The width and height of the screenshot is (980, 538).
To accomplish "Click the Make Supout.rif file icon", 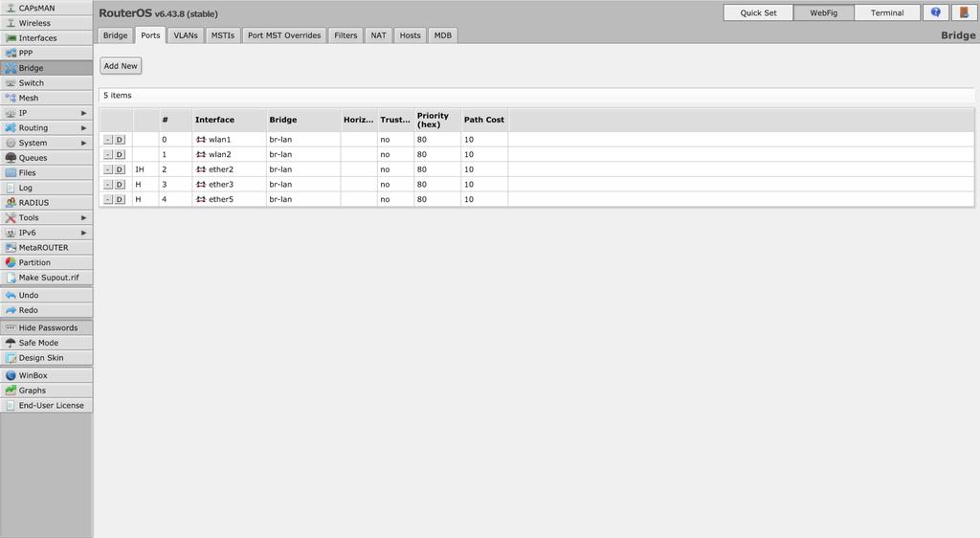I will 11,278.
